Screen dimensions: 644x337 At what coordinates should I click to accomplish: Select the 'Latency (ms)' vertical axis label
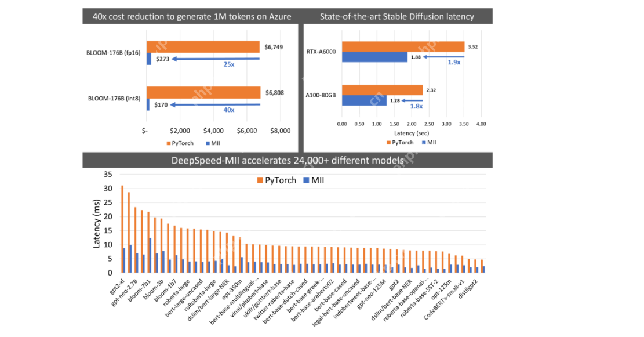pyautogui.click(x=96, y=223)
